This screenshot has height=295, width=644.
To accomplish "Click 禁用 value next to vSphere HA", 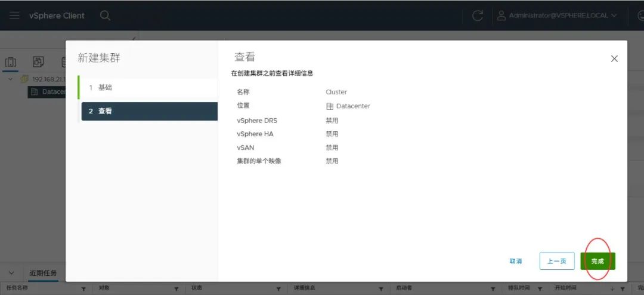I will click(x=332, y=134).
